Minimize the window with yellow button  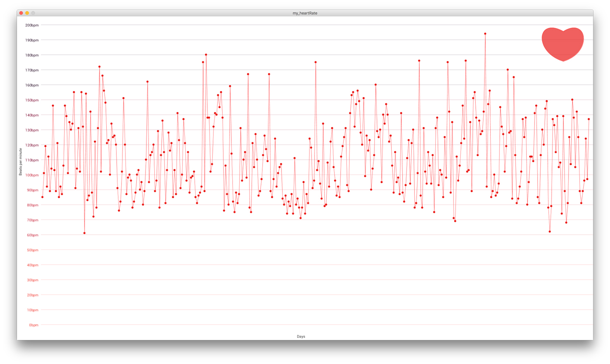coord(27,13)
